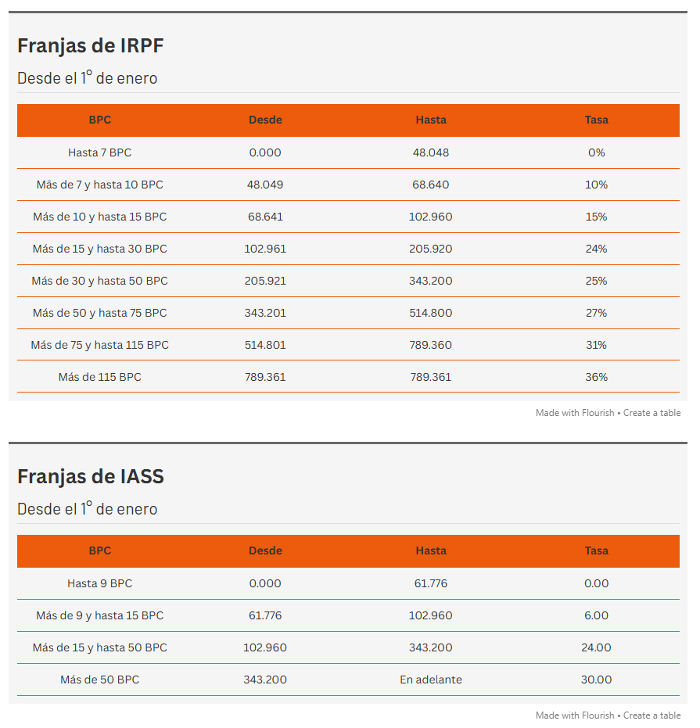Click the "Más de 115 BPC" row label

coord(100,378)
